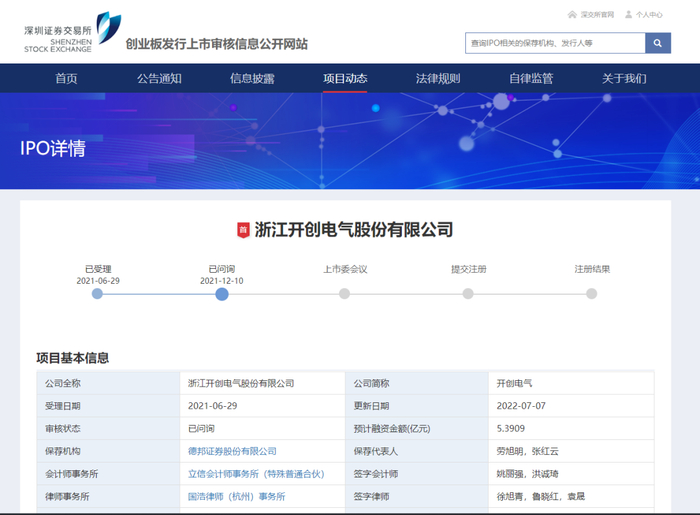
Task: Open the 关于我们 menu
Action: point(624,79)
